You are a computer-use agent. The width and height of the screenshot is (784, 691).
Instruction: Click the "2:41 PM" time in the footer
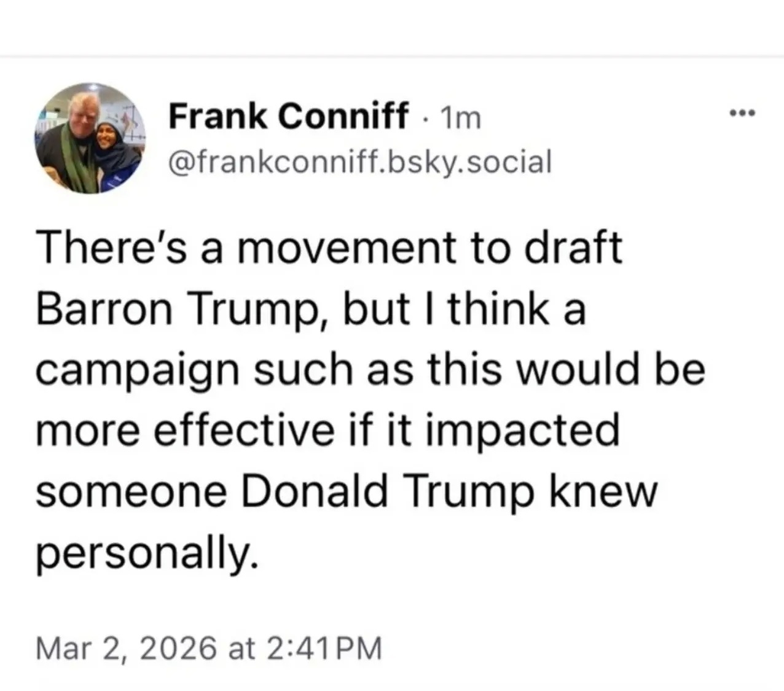click(x=325, y=649)
